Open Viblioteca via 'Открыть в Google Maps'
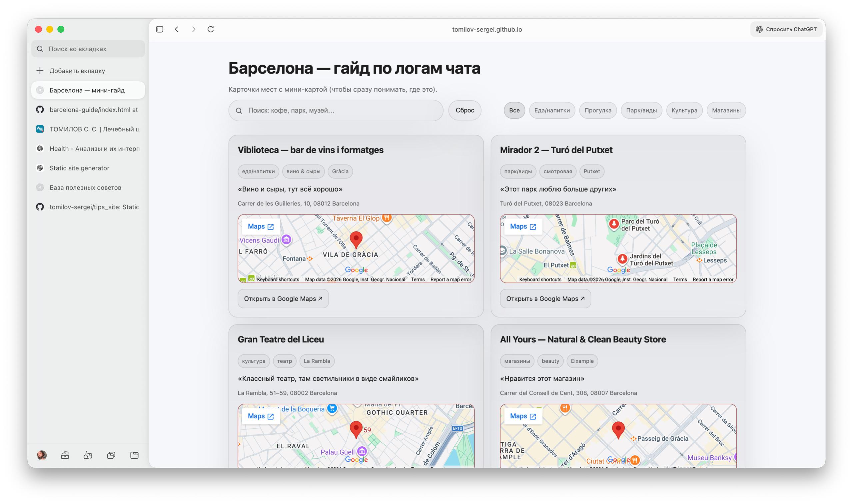 [x=283, y=298]
